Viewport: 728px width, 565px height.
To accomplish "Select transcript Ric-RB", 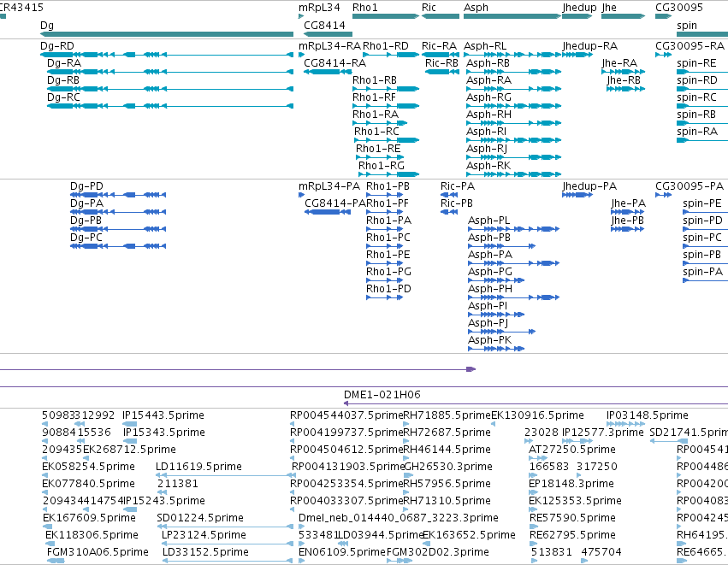I will click(442, 72).
